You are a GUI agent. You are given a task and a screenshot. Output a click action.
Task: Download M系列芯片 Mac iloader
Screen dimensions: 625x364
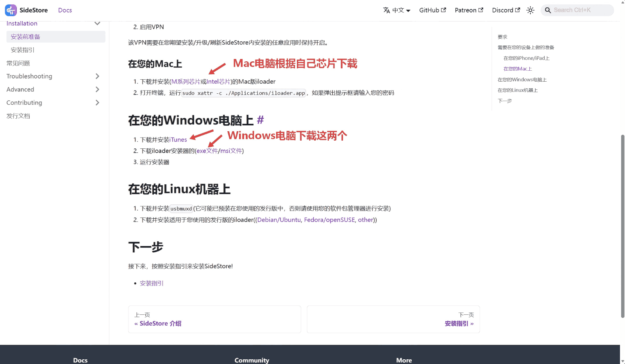point(186,82)
